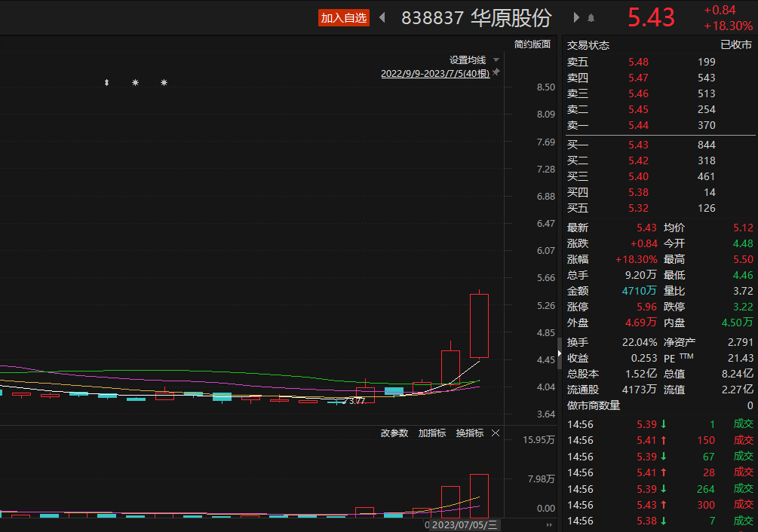Click the 量比 value 3.72
Image resolution: width=758 pixels, height=532 pixels.
coord(743,291)
